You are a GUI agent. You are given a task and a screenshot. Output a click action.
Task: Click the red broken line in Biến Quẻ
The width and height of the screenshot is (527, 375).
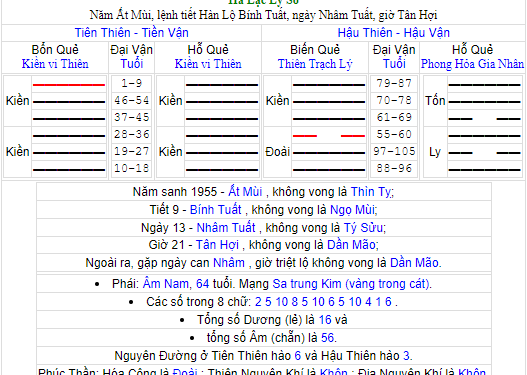[x=329, y=136]
